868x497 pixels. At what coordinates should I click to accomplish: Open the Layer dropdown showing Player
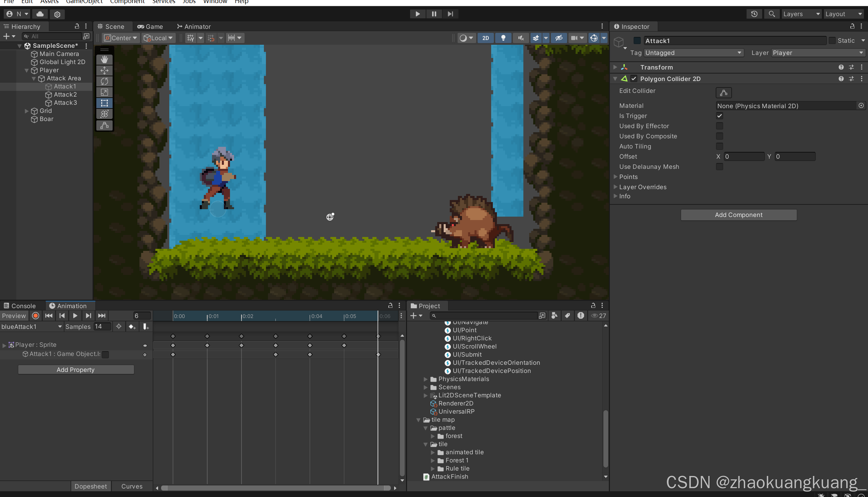click(817, 53)
